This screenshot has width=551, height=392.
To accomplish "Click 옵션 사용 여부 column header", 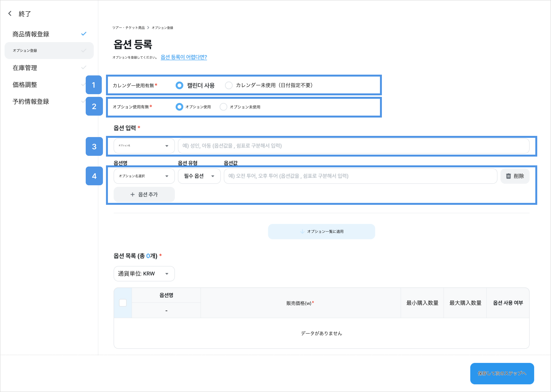I will coord(508,303).
